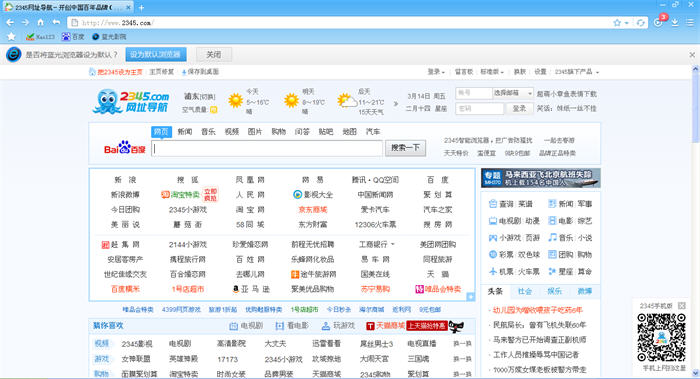This screenshot has width=700, height=379.
Task: Click the 帐号 account input field
Action: pos(473,93)
